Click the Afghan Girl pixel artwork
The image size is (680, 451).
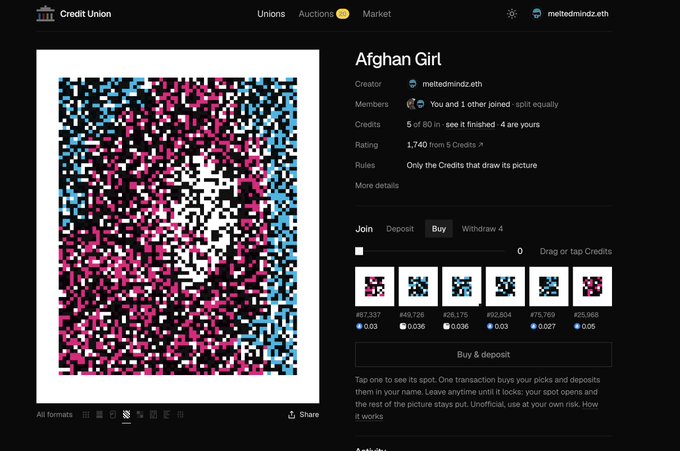click(178, 226)
